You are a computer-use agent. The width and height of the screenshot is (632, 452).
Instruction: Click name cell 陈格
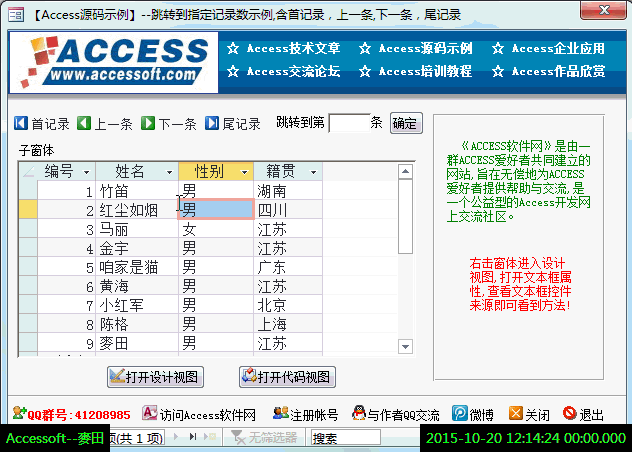pos(137,324)
